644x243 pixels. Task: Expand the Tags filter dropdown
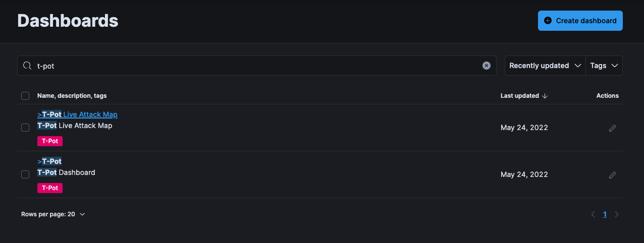pyautogui.click(x=604, y=66)
